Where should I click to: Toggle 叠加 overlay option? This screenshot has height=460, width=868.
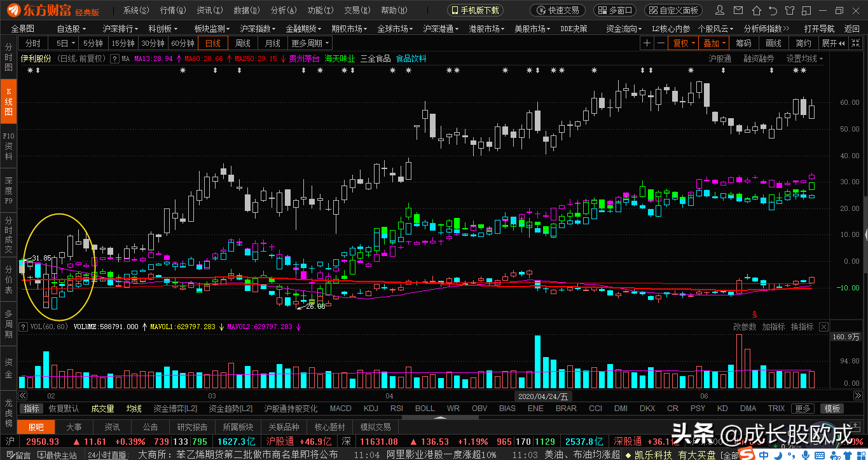point(713,43)
